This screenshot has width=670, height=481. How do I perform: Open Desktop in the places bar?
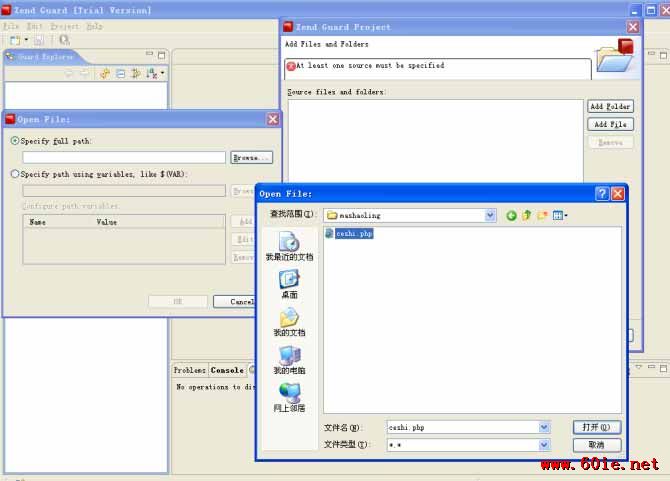pyautogui.click(x=289, y=284)
